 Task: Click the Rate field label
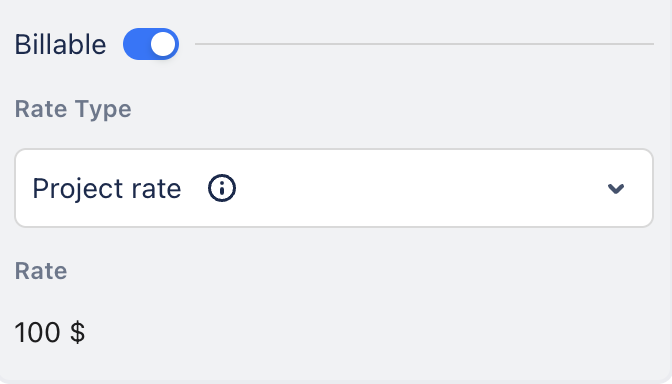[x=41, y=271]
